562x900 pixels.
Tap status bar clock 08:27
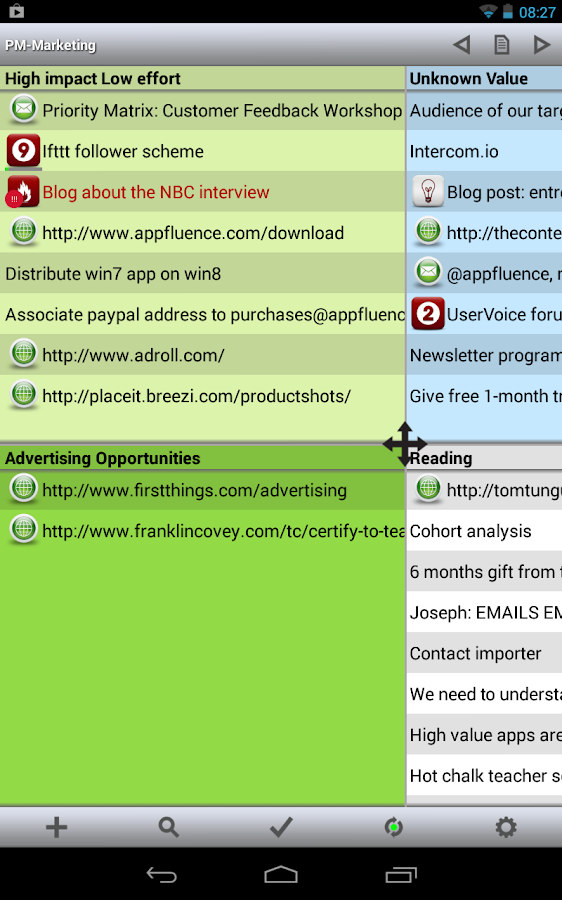[x=537, y=12]
